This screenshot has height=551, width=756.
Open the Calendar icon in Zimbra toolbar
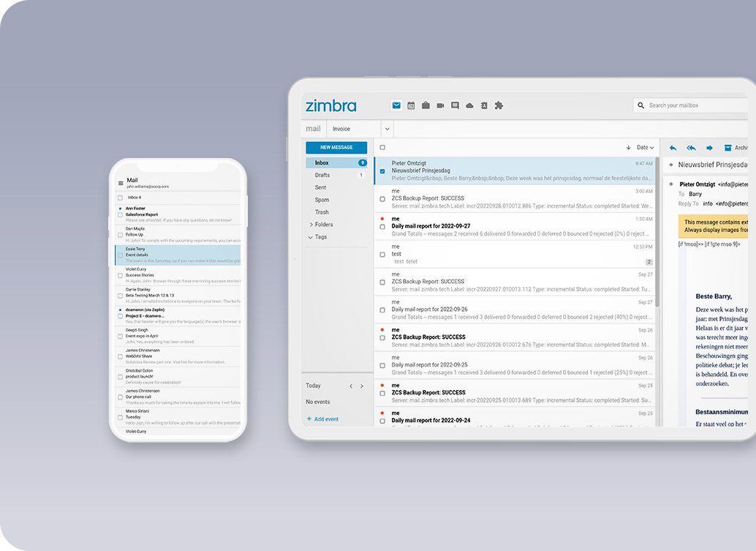click(x=411, y=105)
